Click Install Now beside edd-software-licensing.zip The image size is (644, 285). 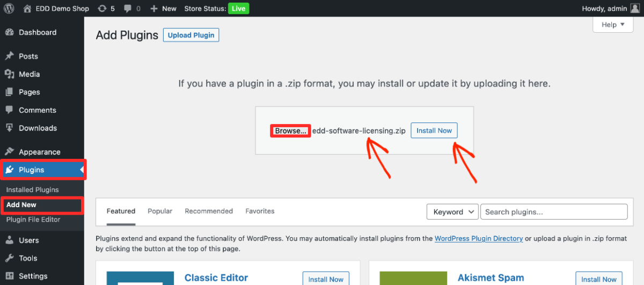coord(434,130)
